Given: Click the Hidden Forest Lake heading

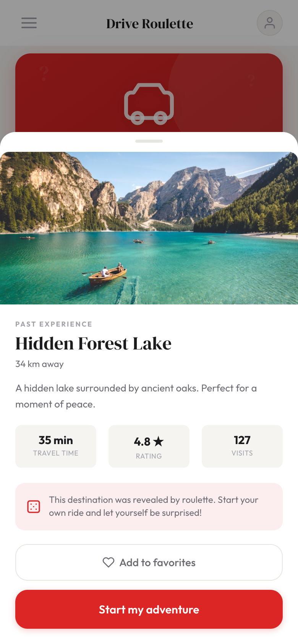Looking at the screenshot, I should (x=93, y=343).
